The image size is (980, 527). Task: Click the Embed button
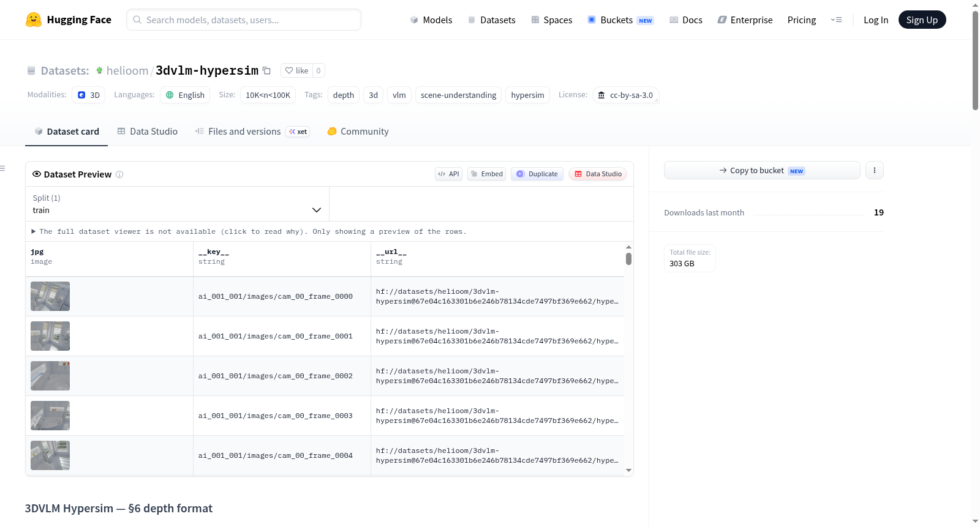pos(487,174)
